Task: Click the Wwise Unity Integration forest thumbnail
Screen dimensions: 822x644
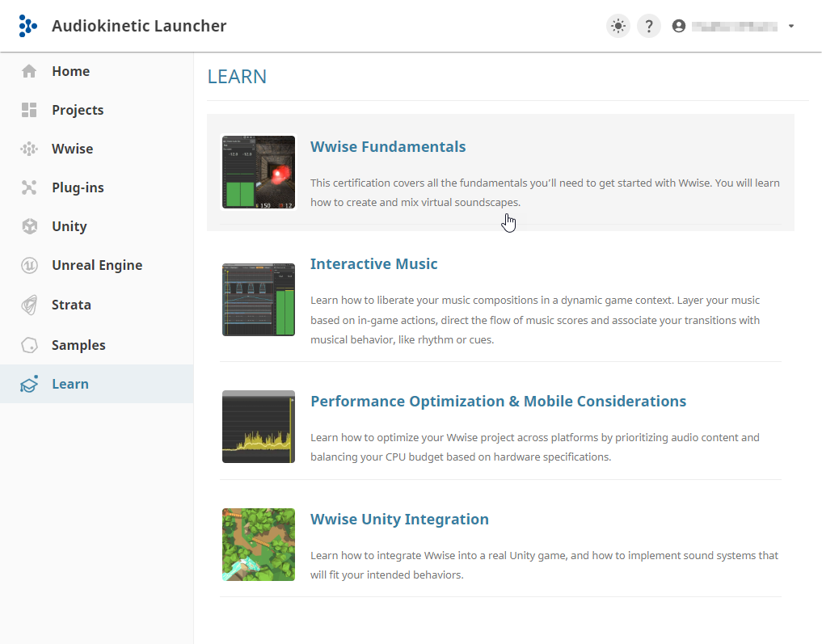Action: [259, 545]
